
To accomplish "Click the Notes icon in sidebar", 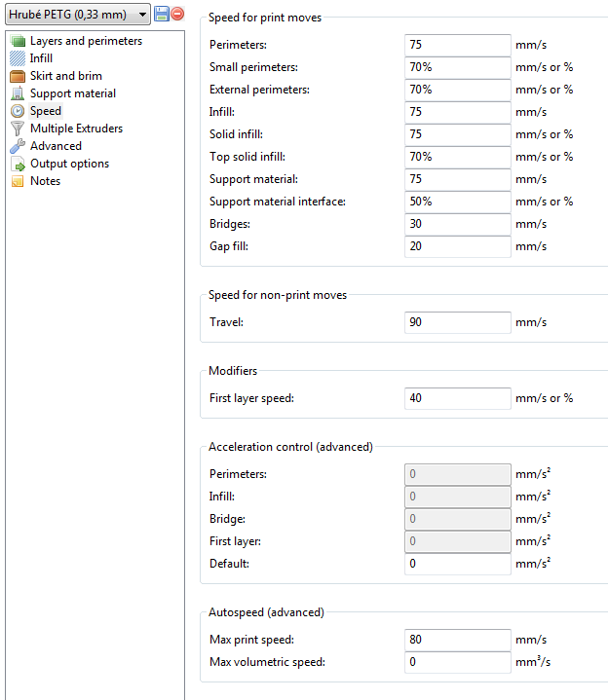I will 18,181.
